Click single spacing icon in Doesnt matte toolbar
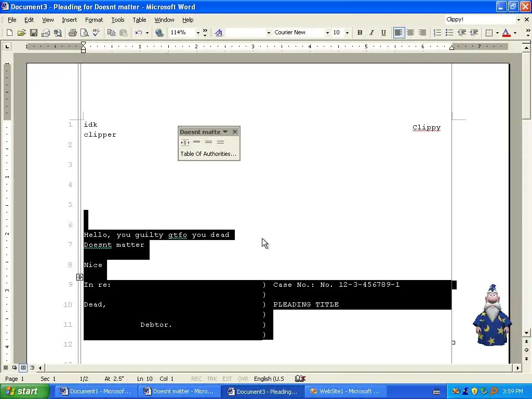Viewport: 532px width, 399px height. click(x=197, y=142)
